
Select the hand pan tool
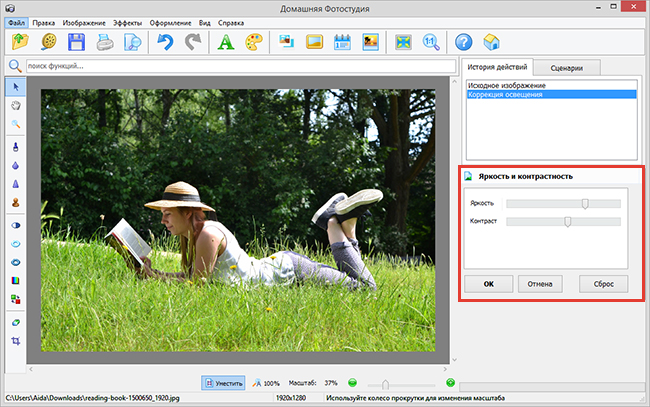pos(16,105)
